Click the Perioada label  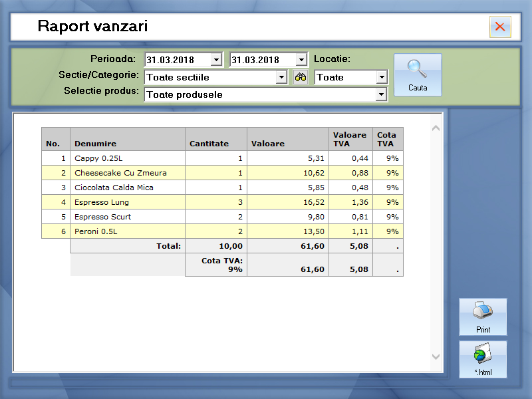pyautogui.click(x=112, y=59)
